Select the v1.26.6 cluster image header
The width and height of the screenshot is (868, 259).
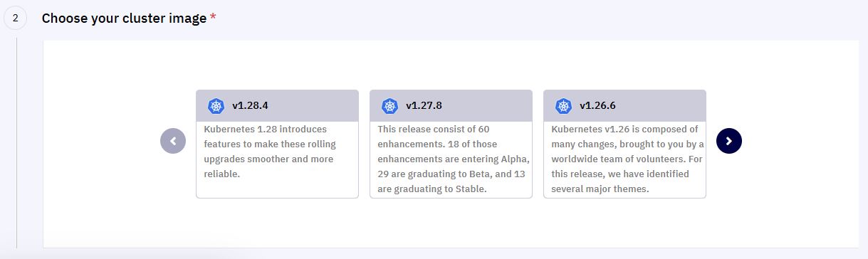pyautogui.click(x=624, y=106)
